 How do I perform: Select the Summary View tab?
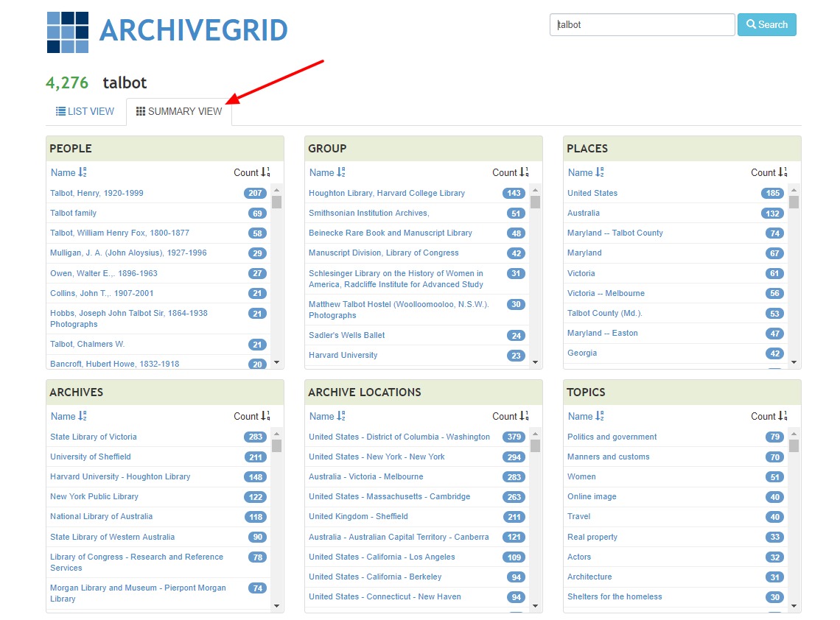coord(179,111)
